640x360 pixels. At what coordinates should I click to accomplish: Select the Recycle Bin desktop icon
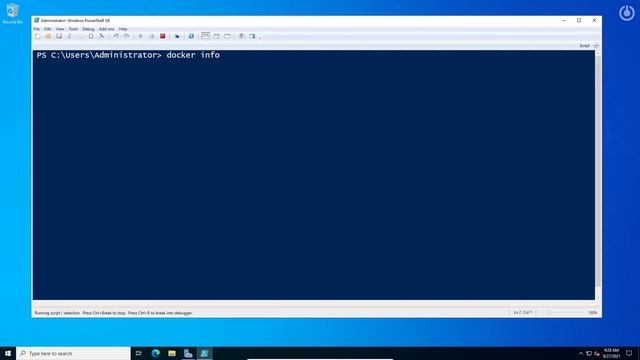(13, 13)
